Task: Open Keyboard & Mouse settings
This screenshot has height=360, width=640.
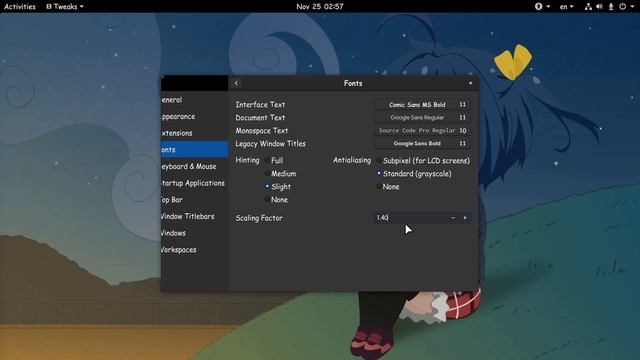Action: [x=194, y=167]
